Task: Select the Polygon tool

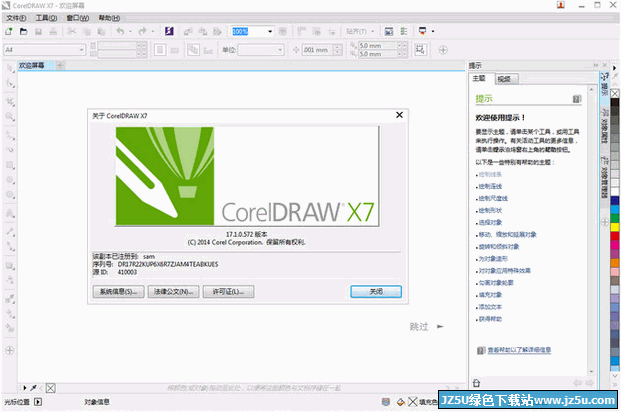Action: [10, 195]
